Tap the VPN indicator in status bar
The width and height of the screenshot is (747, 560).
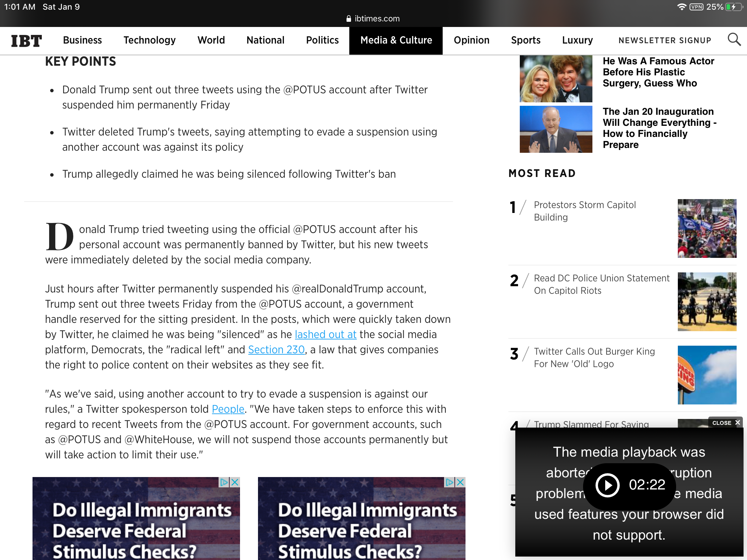coord(696,7)
